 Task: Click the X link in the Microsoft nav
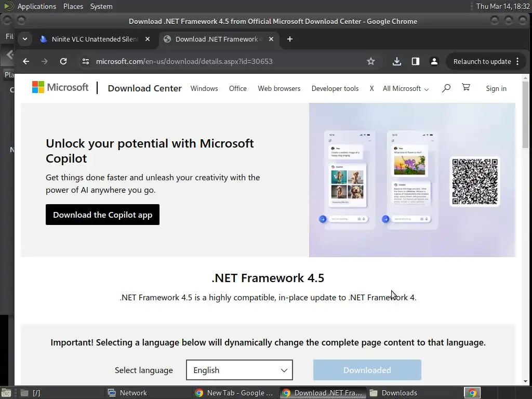371,88
